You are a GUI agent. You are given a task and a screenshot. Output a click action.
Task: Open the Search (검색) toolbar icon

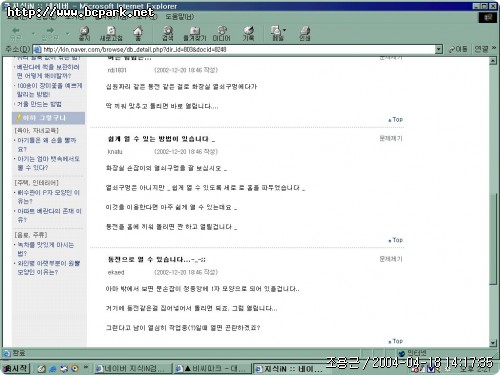168,31
